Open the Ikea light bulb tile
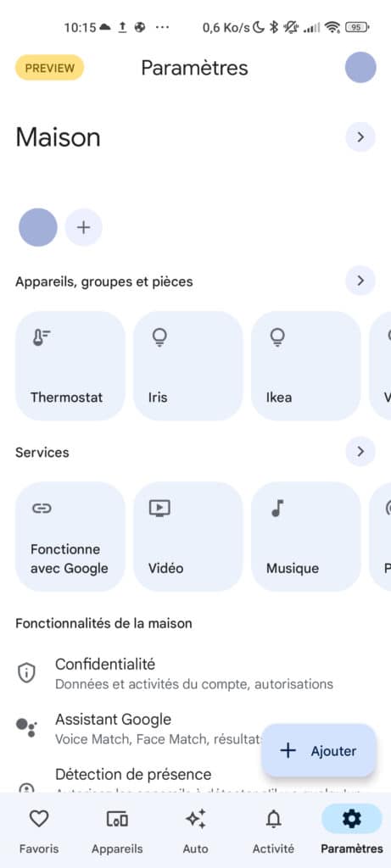The width and height of the screenshot is (391, 868). (305, 365)
